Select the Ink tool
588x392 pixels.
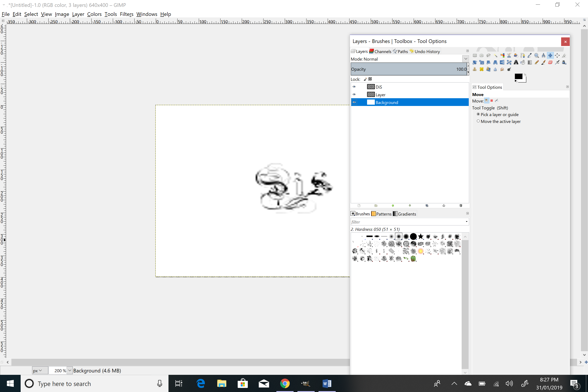[564, 62]
